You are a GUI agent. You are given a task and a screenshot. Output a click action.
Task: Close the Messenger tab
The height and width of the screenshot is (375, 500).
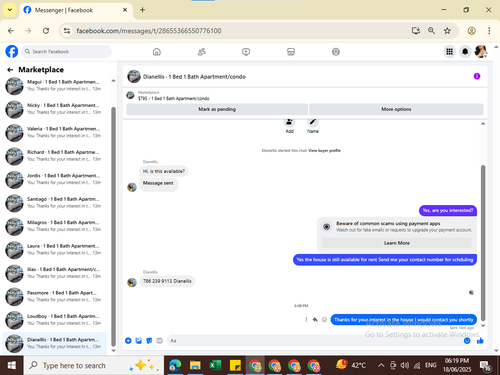point(125,10)
